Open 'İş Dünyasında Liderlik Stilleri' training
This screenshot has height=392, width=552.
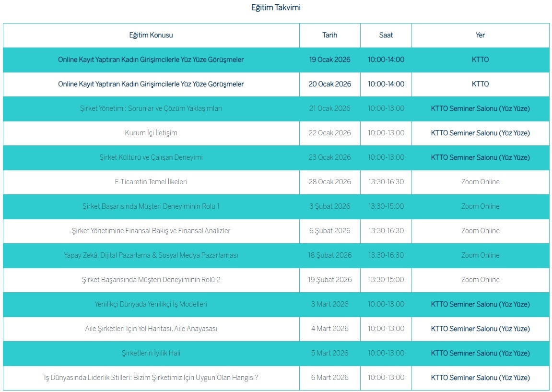click(x=151, y=378)
